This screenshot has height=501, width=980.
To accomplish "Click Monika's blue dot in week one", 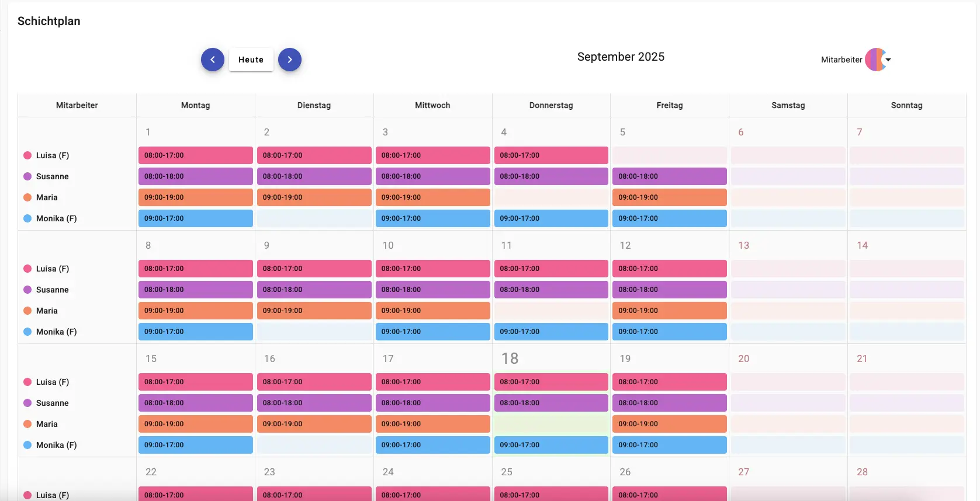I will 27,218.
